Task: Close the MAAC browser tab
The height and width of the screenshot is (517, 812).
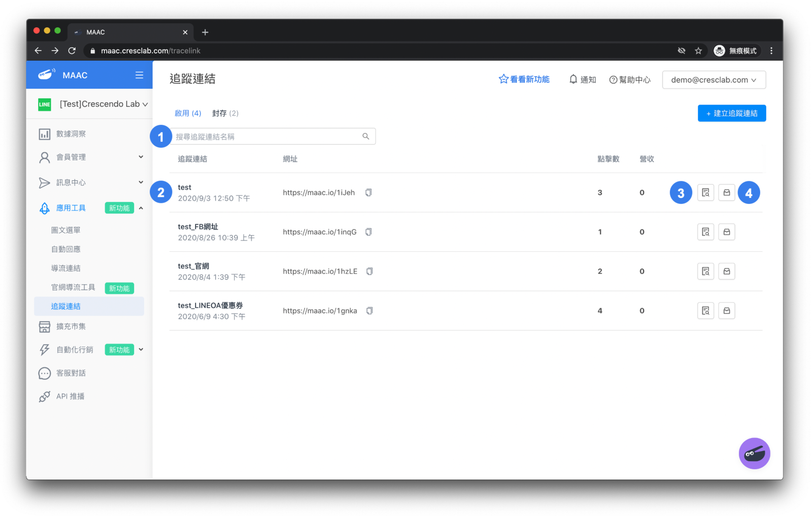Action: pos(185,32)
